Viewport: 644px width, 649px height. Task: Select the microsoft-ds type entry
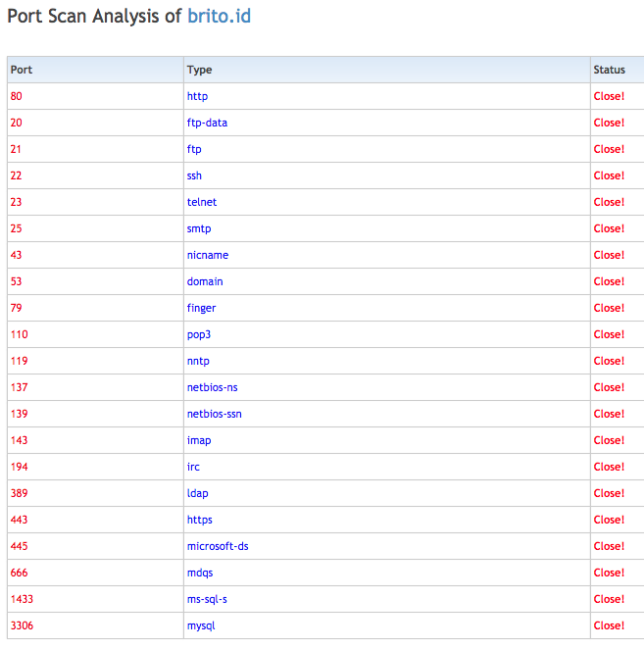pyautogui.click(x=218, y=546)
